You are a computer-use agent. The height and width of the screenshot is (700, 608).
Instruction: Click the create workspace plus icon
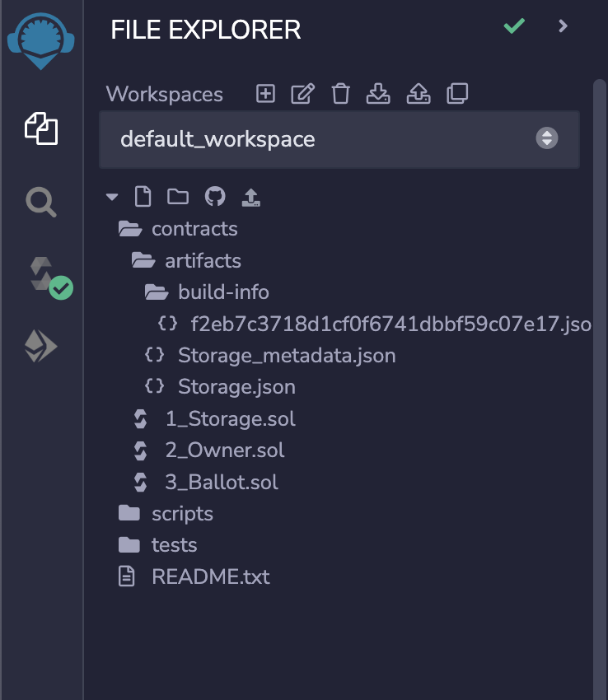(265, 94)
